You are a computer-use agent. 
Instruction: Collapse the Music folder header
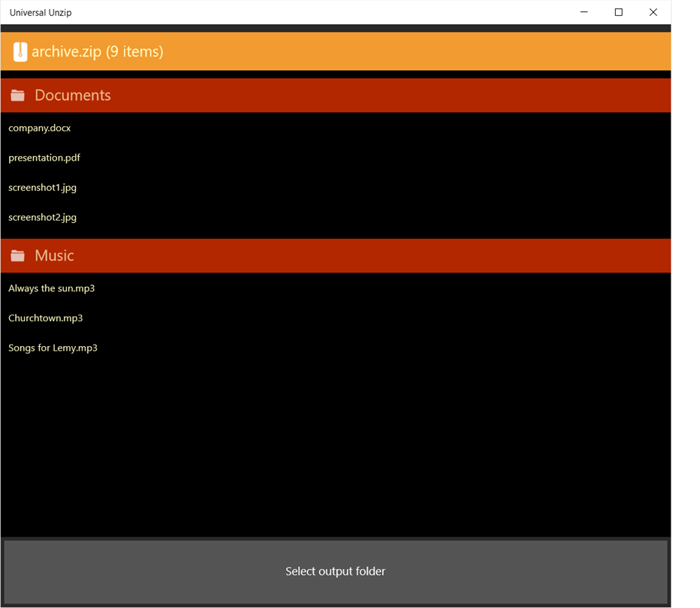coord(336,256)
